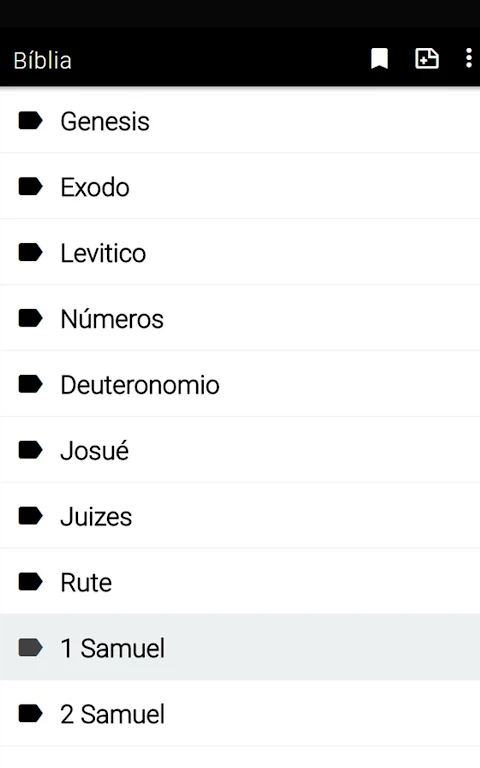Choose the Números book
The image size is (480, 768).
(240, 318)
